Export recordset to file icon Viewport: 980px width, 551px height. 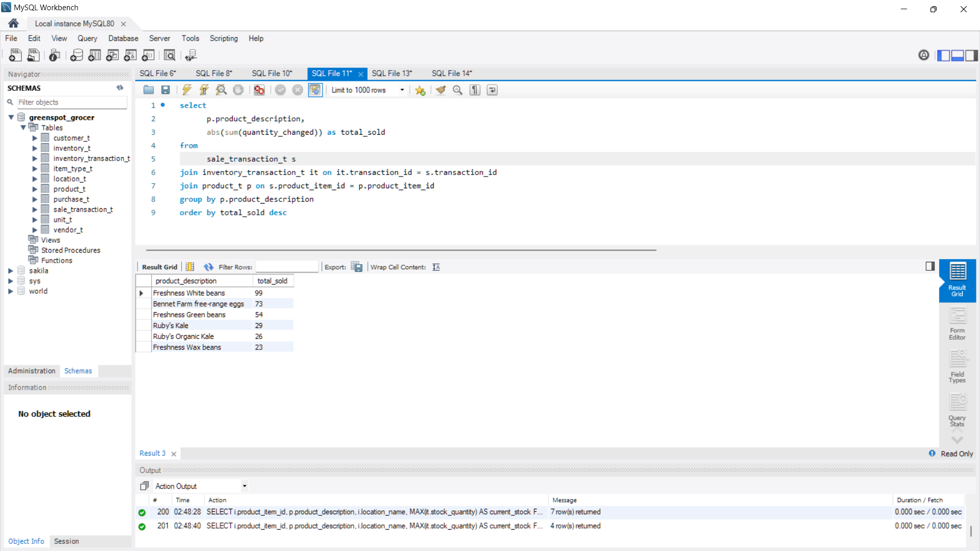(x=357, y=267)
